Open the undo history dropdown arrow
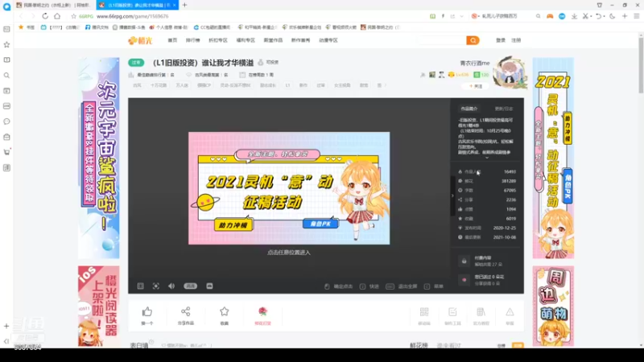The image size is (644, 362). point(605,16)
